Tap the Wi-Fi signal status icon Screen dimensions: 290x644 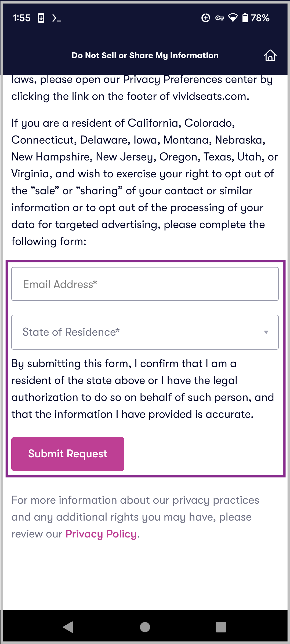[233, 18]
